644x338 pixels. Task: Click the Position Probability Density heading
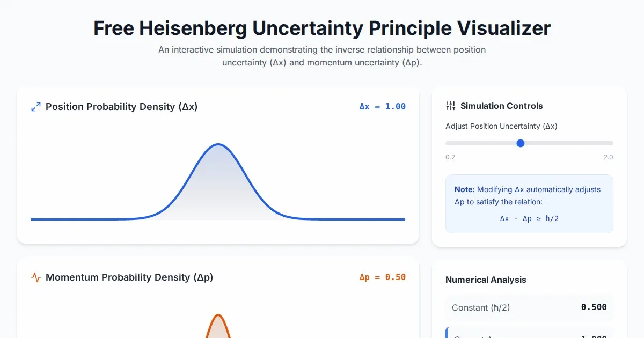coord(121,107)
